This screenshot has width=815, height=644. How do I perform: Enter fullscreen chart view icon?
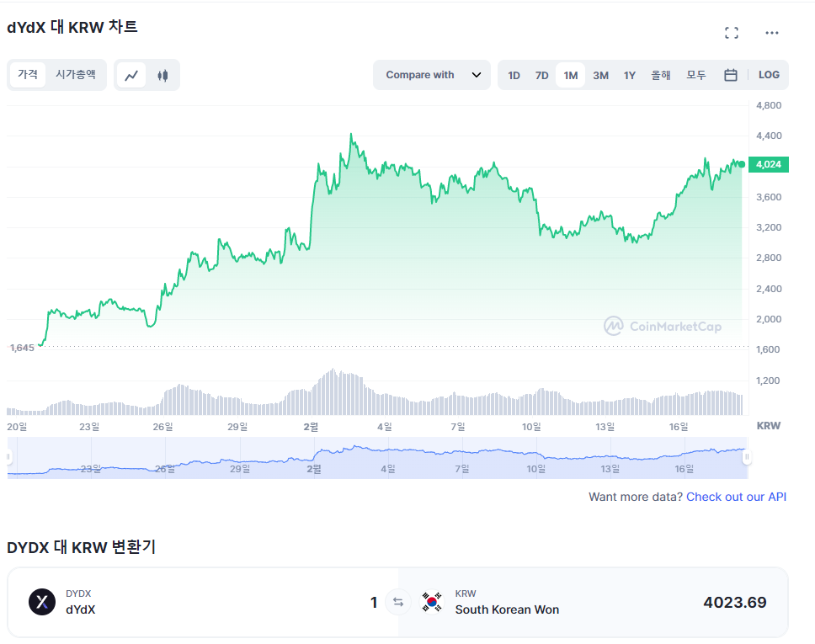[732, 33]
